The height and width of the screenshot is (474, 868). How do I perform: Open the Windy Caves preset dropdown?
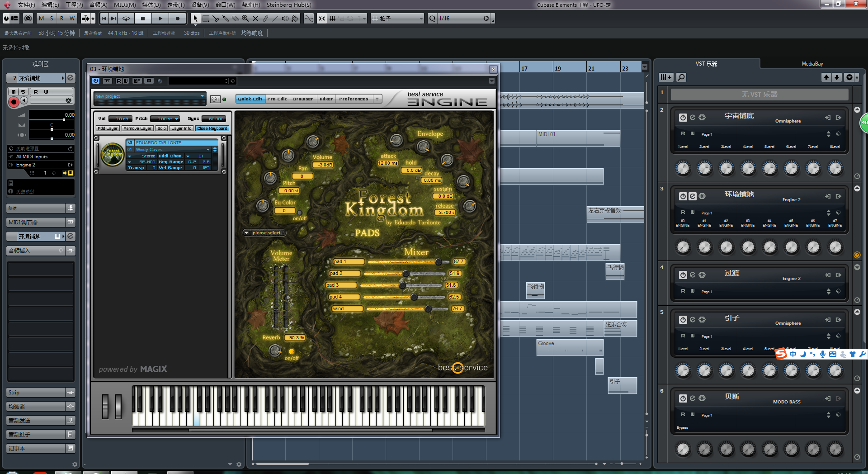(208, 150)
